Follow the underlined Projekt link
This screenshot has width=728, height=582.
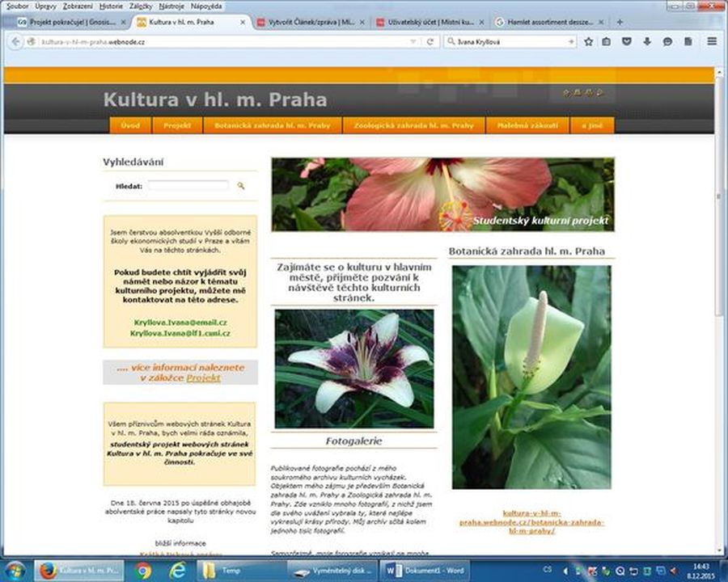tap(203, 377)
